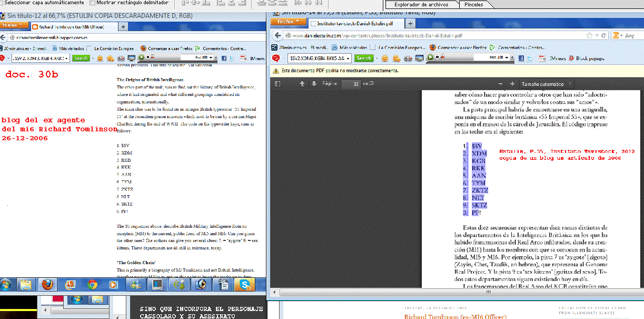The image size is (644, 319).
Task: Go to previous page in PDF viewer
Action: point(302,84)
